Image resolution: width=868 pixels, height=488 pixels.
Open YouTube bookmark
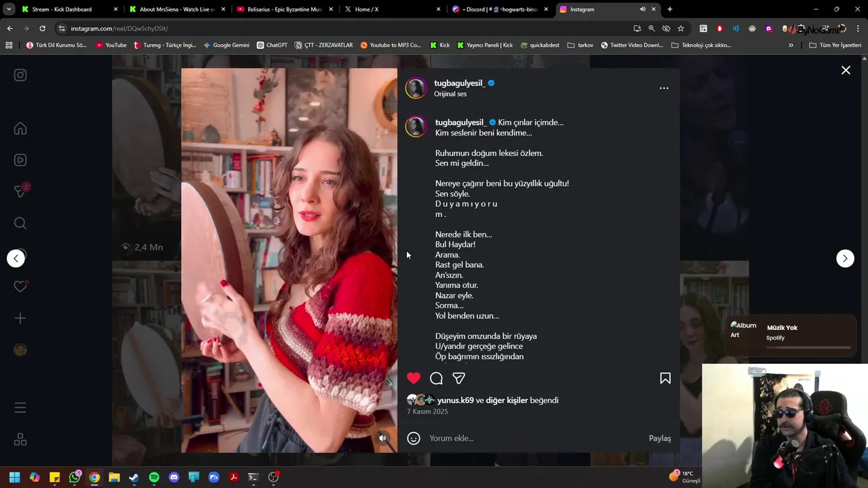pyautogui.click(x=111, y=45)
